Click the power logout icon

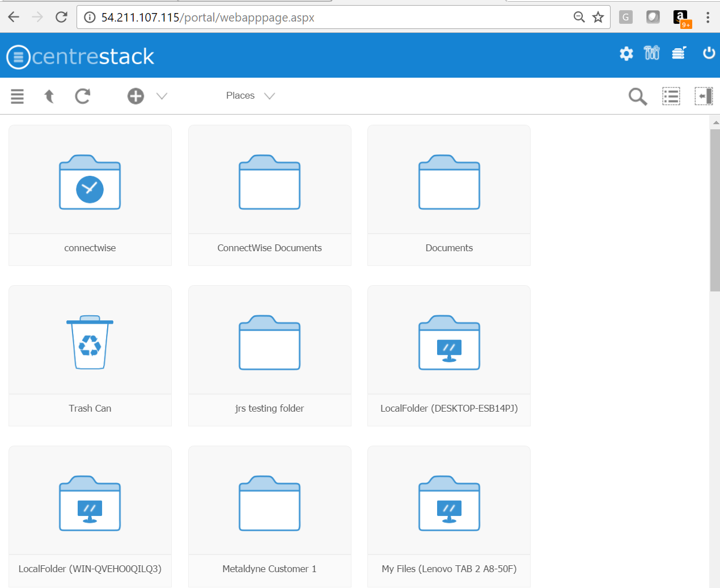coord(709,53)
